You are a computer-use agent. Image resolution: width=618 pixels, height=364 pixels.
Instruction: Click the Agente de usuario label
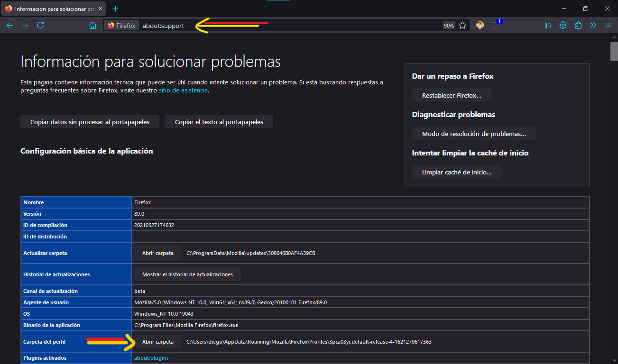point(46,302)
